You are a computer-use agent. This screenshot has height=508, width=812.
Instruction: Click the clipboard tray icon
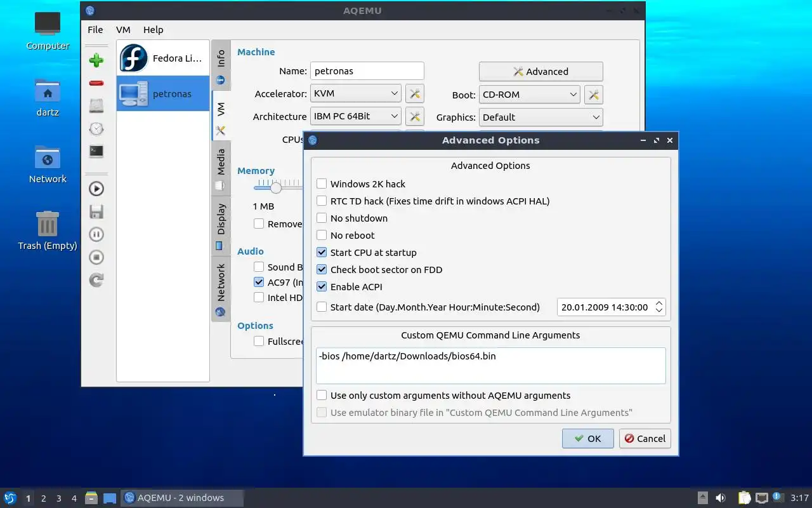tap(744, 498)
